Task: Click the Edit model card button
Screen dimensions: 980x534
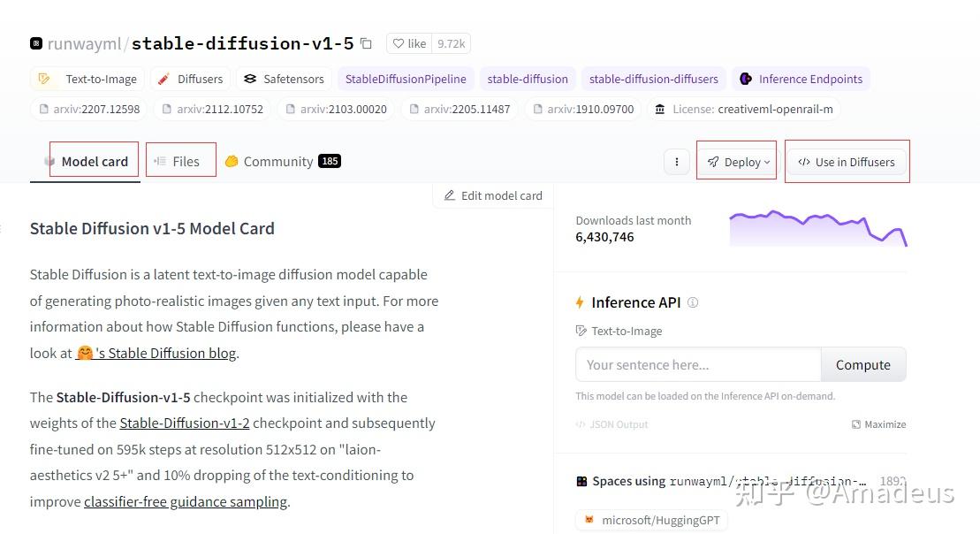Action: click(493, 195)
